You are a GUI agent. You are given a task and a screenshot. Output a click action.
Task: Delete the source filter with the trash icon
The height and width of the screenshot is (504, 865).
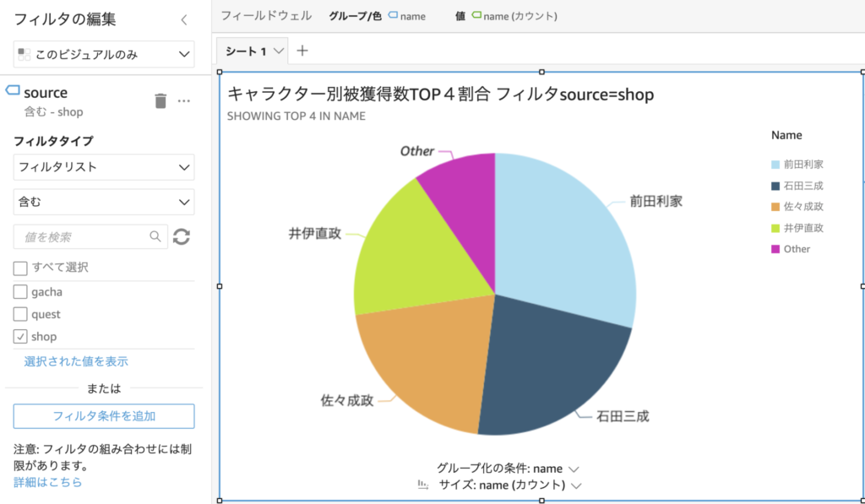[x=160, y=101]
